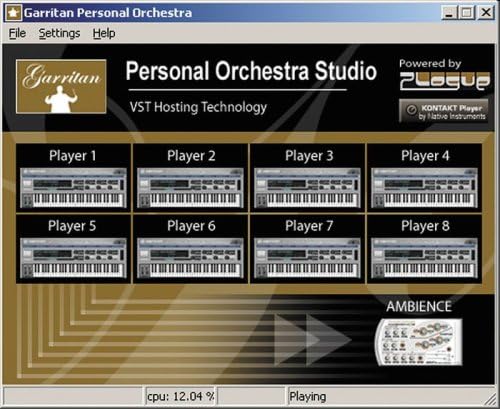This screenshot has height=409, width=500.
Task: Maximize the Garritan Personal Orchestra window
Action: click(x=466, y=13)
